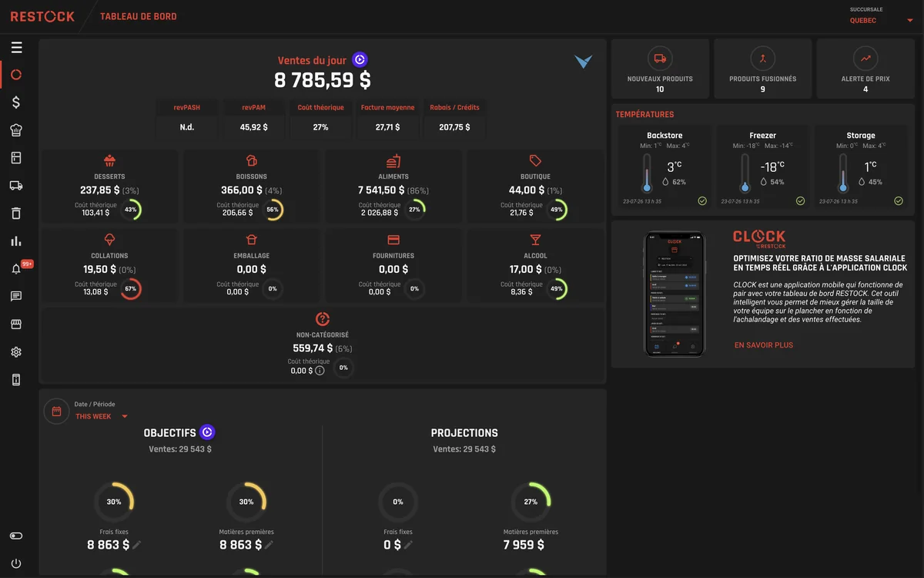Open the Nouveaux Produits card
The width and height of the screenshot is (924, 578).
[660, 69]
